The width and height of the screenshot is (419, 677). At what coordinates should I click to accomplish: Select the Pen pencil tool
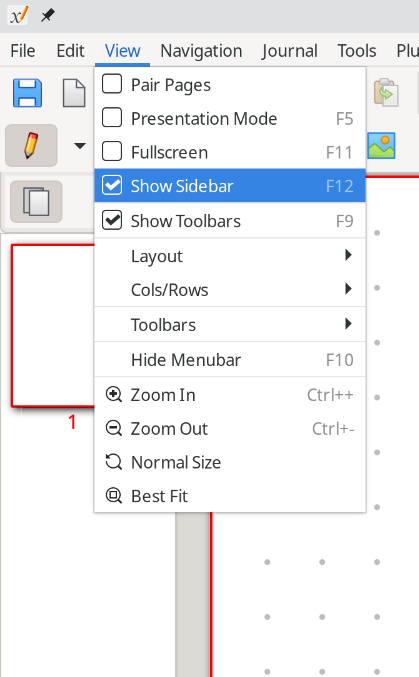[x=31, y=146]
